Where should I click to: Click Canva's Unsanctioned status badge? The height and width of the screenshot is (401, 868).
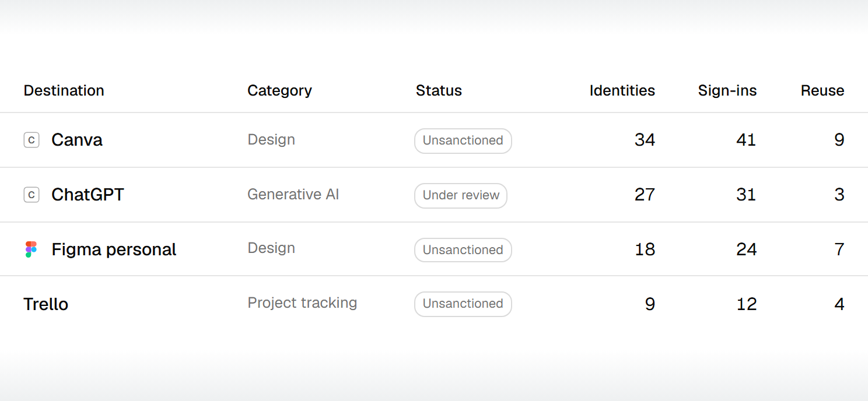(x=463, y=140)
